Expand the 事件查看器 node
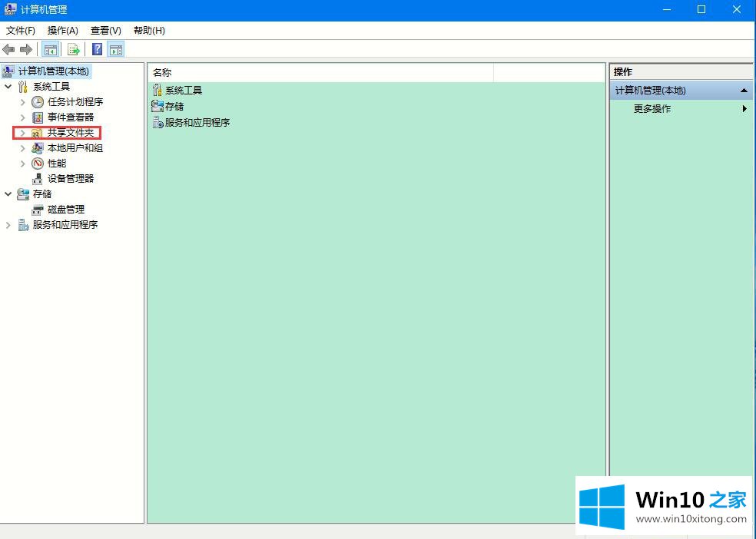The height and width of the screenshot is (539, 756). 22,117
